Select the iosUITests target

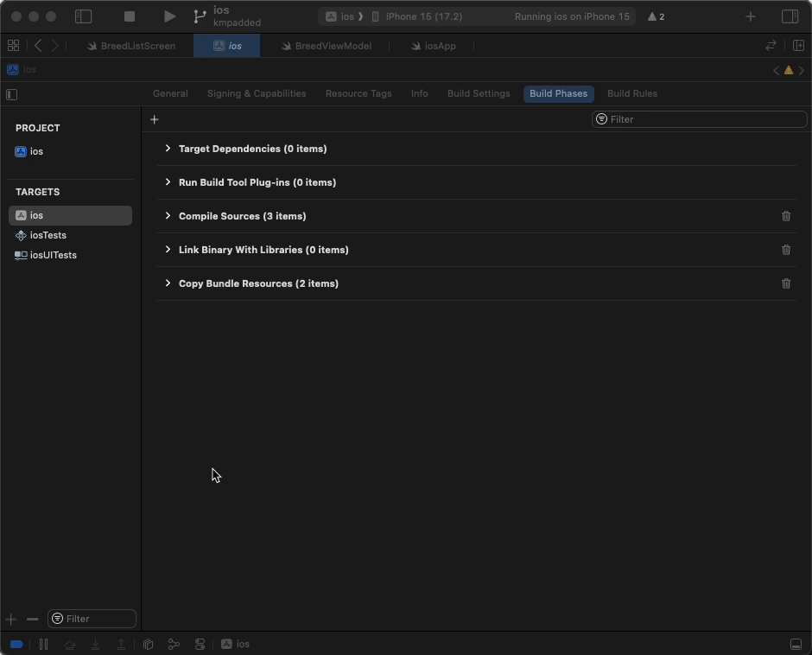46,255
